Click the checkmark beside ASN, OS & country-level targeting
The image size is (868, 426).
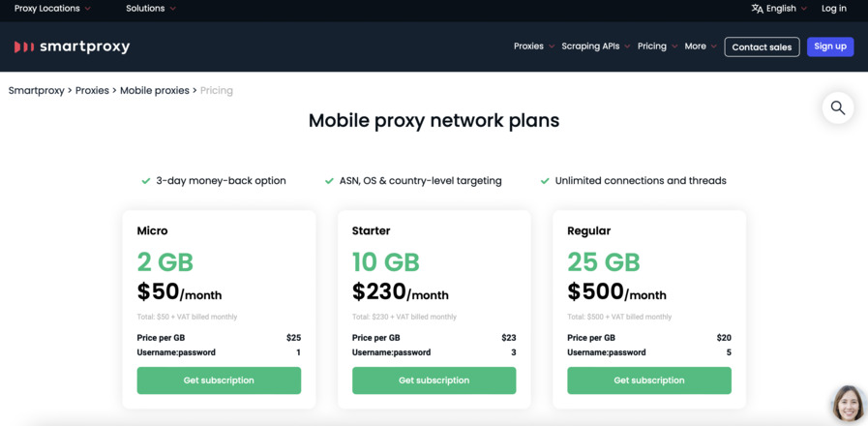click(x=329, y=181)
